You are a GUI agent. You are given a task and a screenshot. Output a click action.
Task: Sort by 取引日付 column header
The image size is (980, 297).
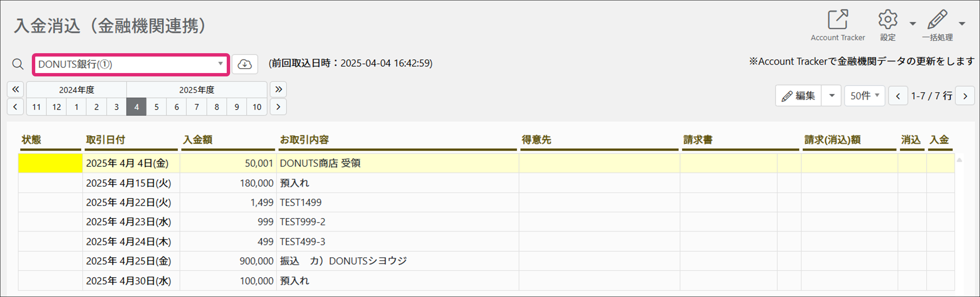pos(106,140)
